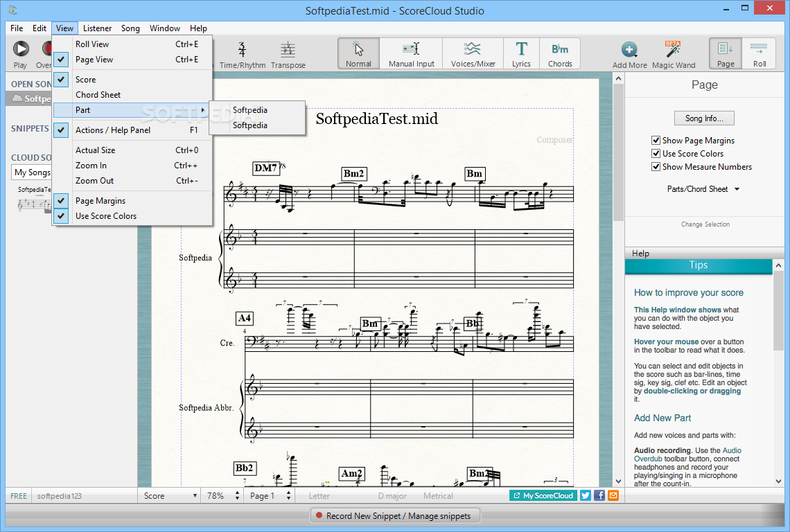Open the Voices/Mixer tool

click(473, 53)
